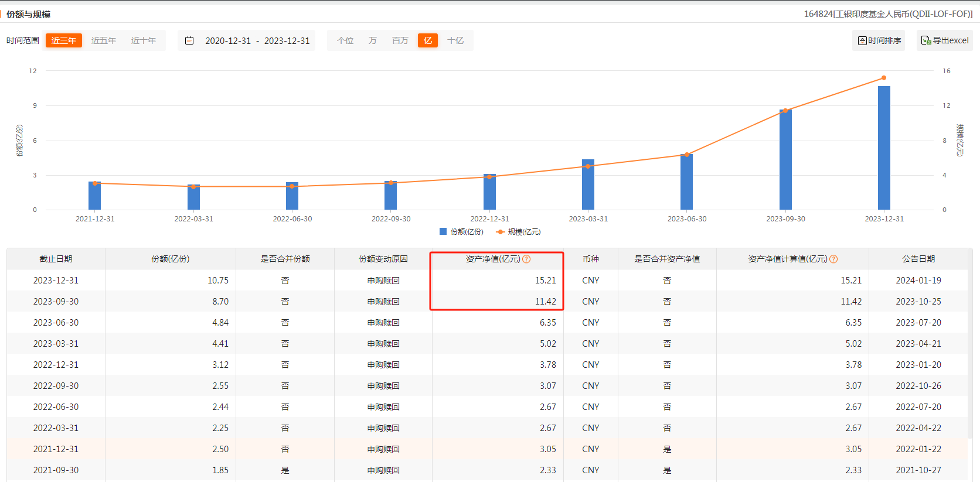Open the 2023-12-31 end date picker
The width and height of the screenshot is (980, 482).
pos(287,40)
